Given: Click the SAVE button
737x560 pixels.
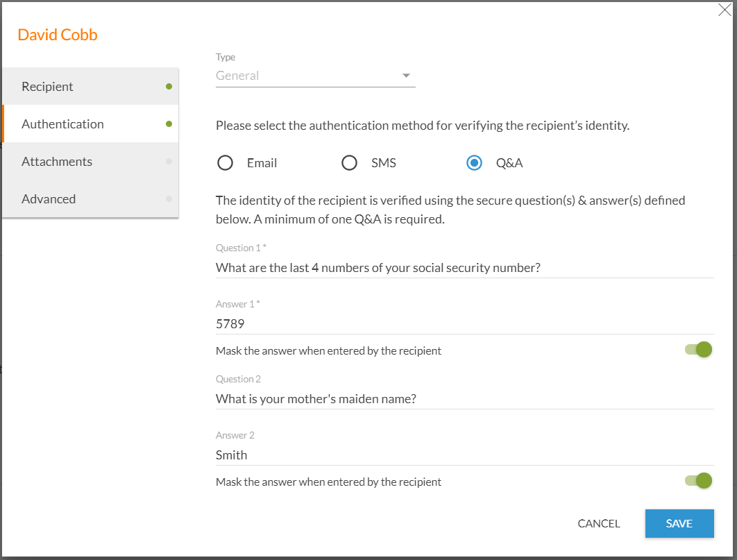Looking at the screenshot, I should 679,523.
